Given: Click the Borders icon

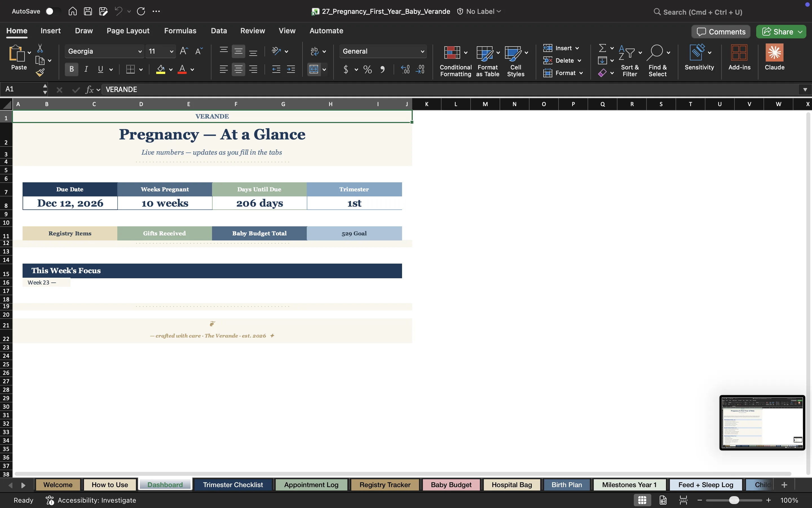Looking at the screenshot, I should tap(130, 69).
